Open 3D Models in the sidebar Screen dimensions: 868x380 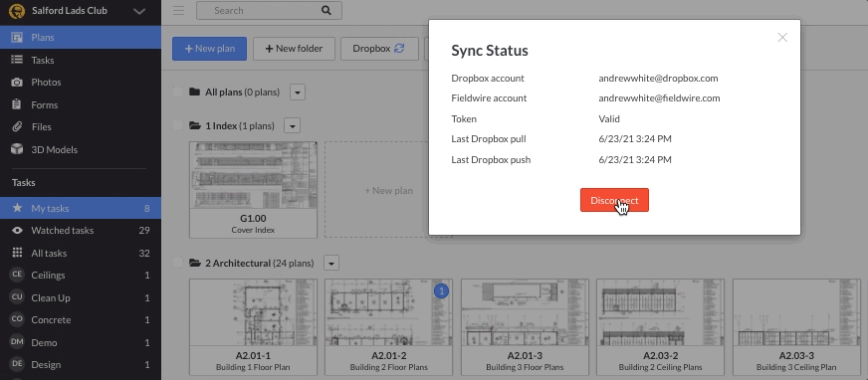pos(81,149)
